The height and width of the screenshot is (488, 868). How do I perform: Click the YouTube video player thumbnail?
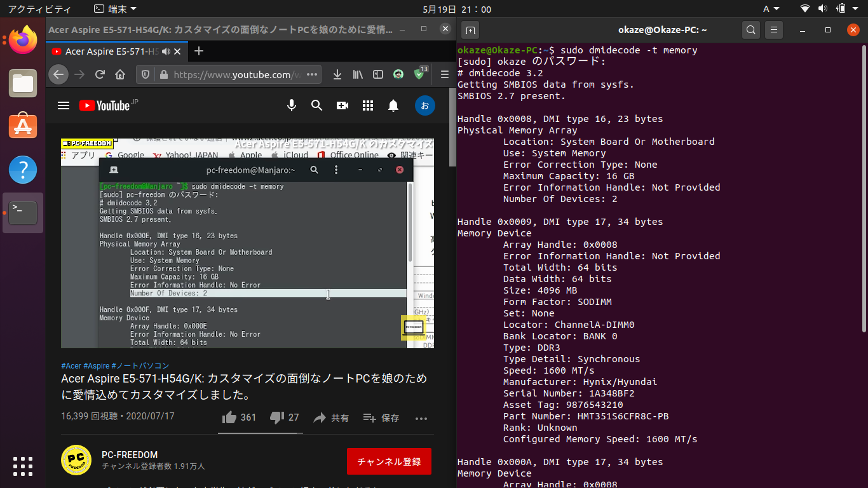pos(247,243)
